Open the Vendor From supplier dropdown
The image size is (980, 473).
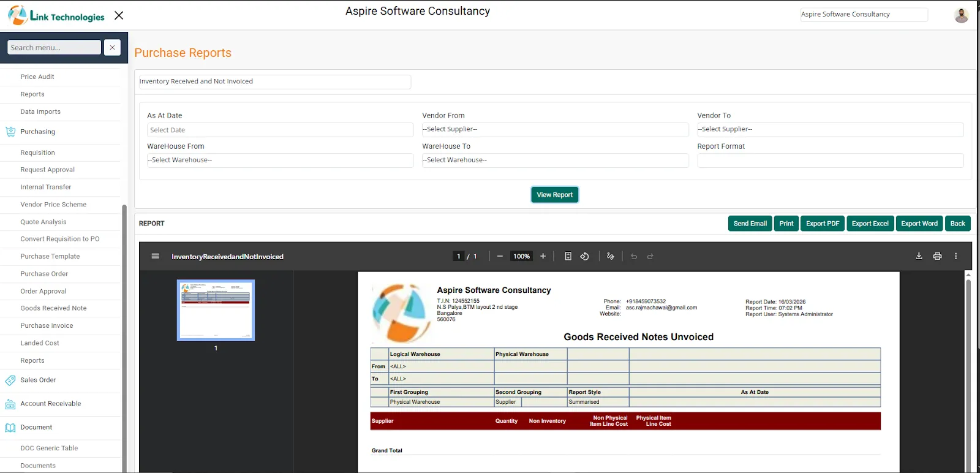[555, 129]
